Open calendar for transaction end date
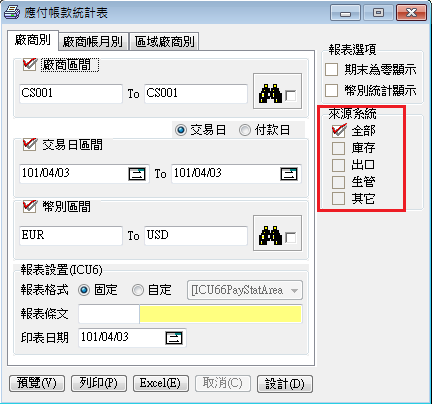This screenshot has width=432, height=404. 289,174
